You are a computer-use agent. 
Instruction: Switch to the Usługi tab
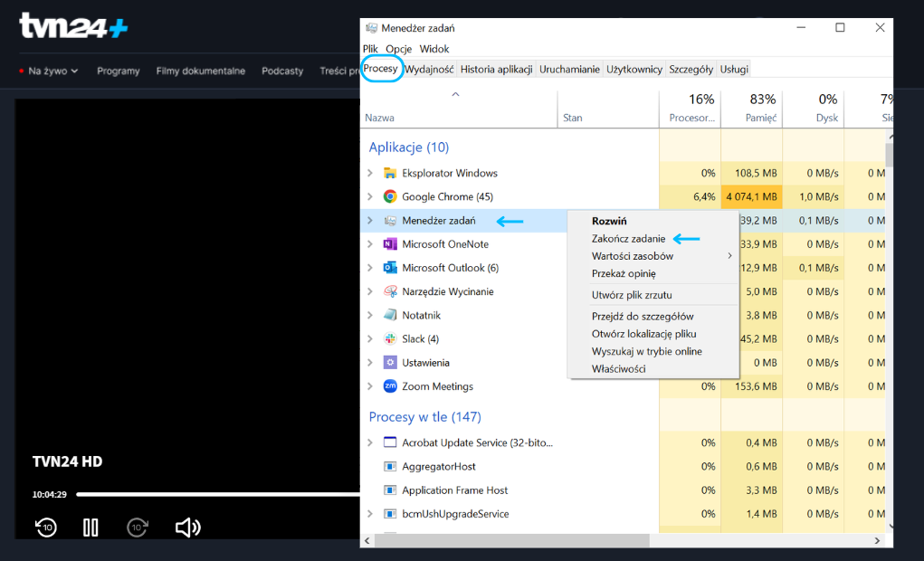coord(734,69)
